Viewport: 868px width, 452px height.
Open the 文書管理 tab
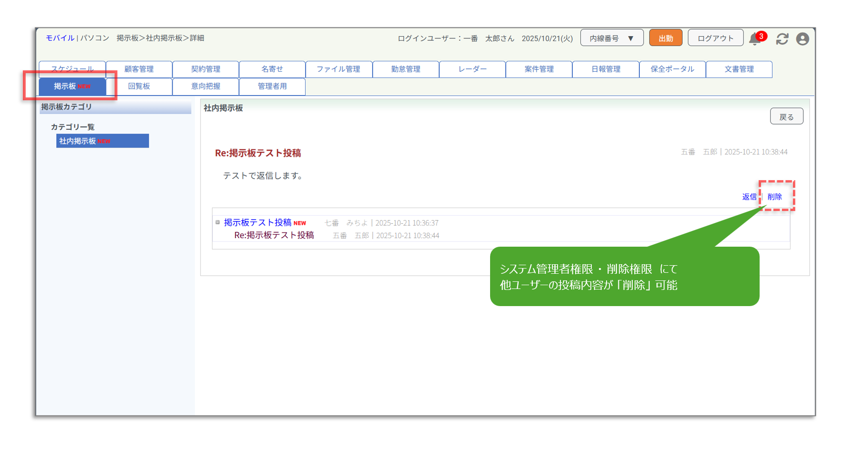739,69
